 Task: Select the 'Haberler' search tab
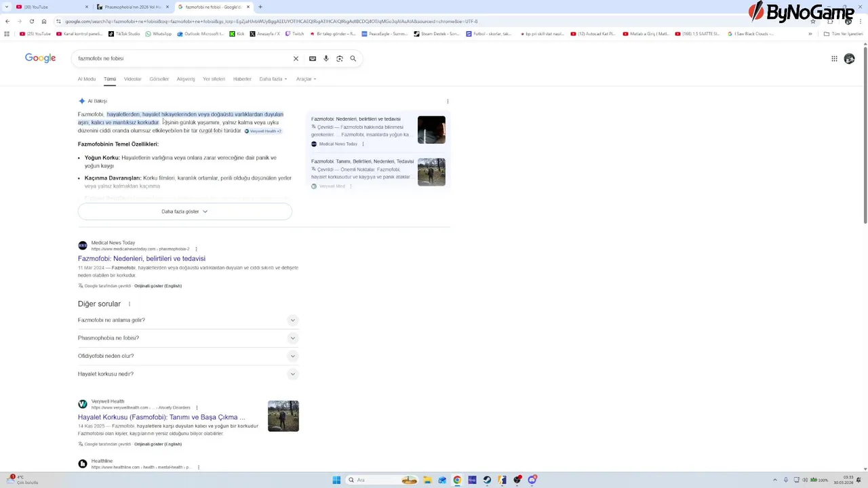(242, 79)
